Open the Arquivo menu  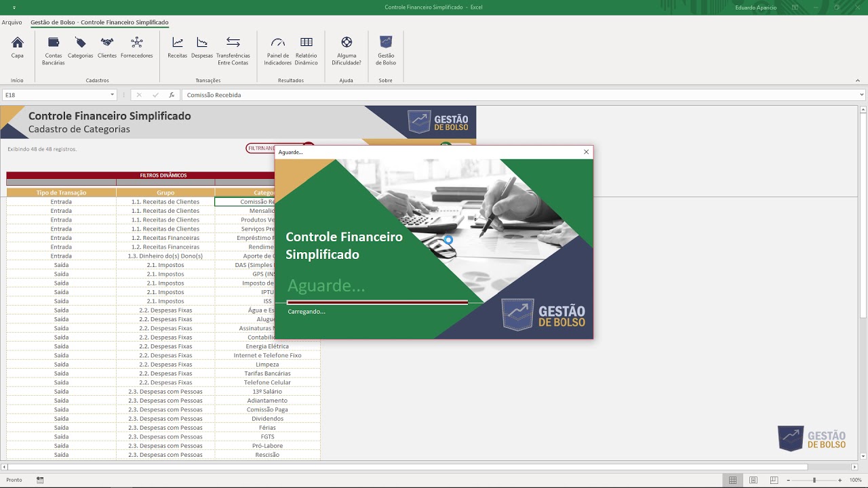[12, 22]
